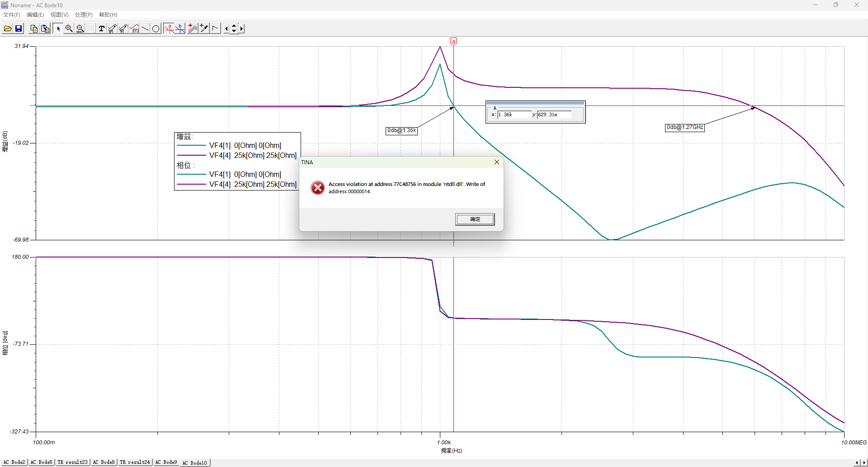Click the 相位 legend heading
Image resolution: width=868 pixels, height=467 pixels.
185,166
